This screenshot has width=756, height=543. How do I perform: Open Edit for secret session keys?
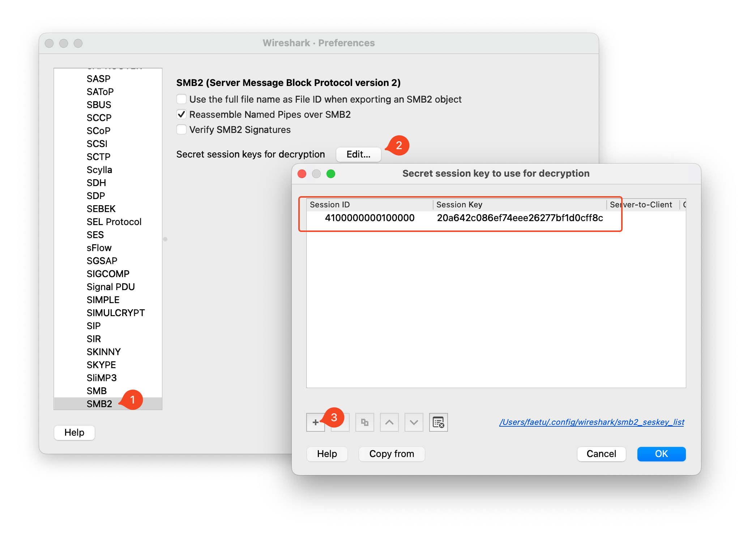click(358, 154)
